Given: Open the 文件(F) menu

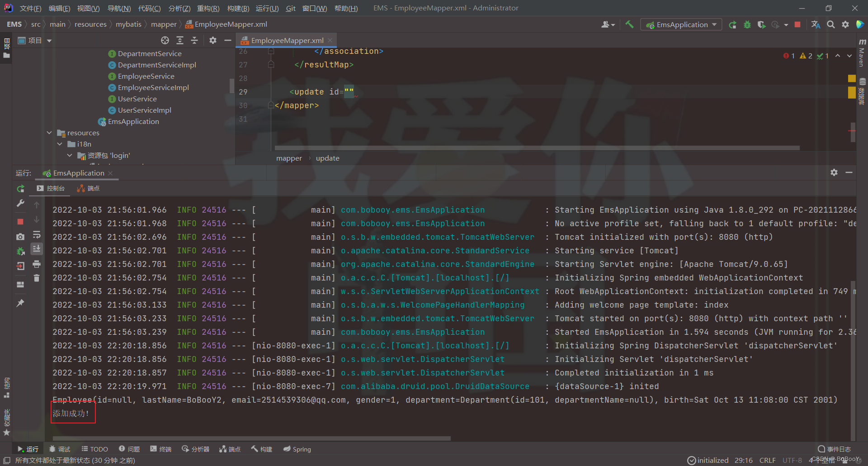Looking at the screenshot, I should pos(30,8).
